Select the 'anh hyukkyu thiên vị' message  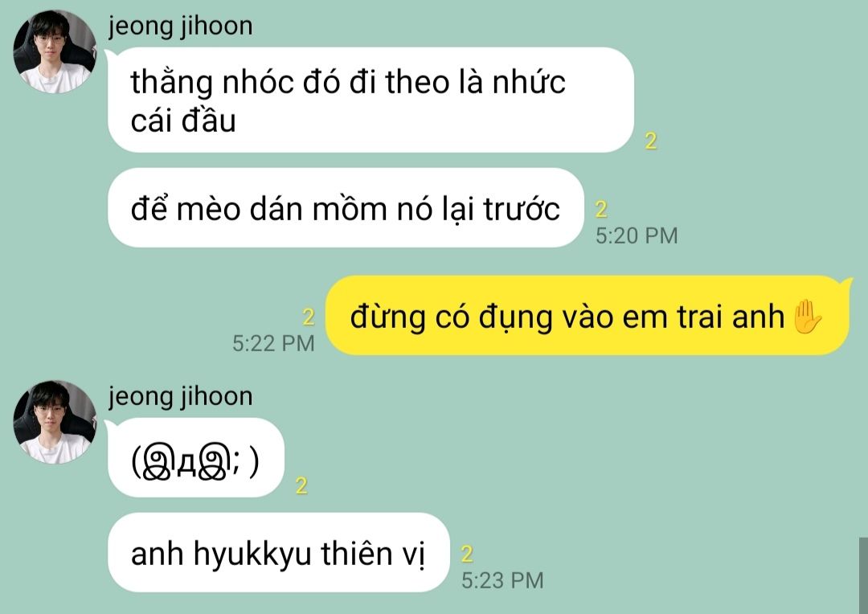278,553
